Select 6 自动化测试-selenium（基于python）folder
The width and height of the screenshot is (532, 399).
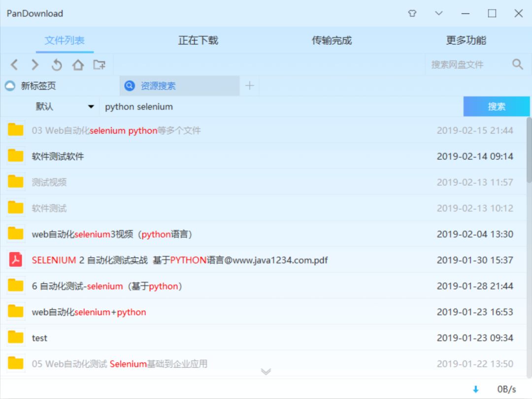coord(263,286)
